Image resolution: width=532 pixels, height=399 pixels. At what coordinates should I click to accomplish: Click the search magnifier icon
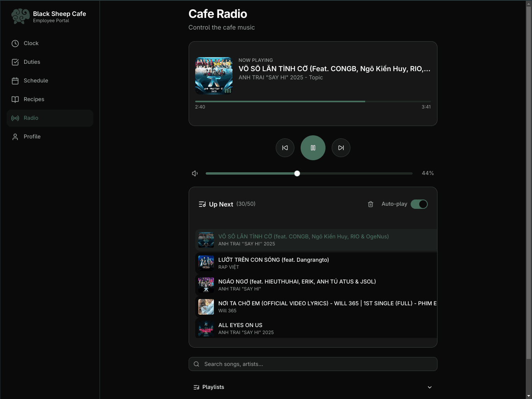pyautogui.click(x=196, y=364)
